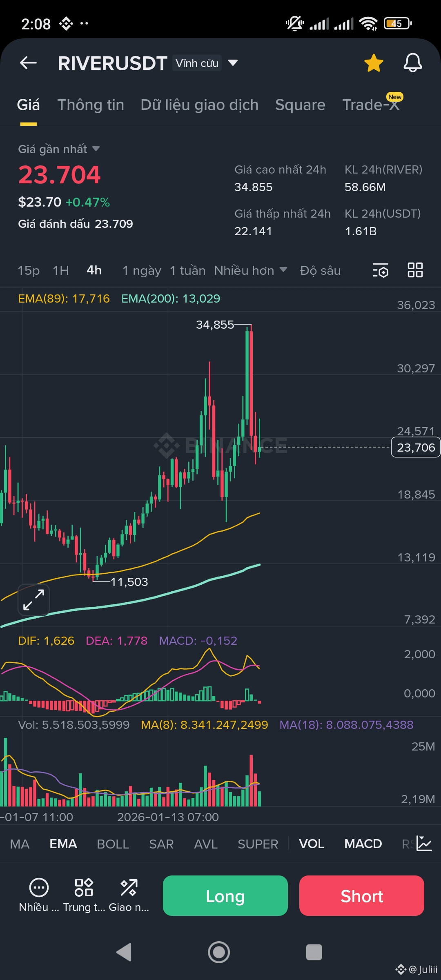Tap the DEA value in MACD legend

[116, 641]
